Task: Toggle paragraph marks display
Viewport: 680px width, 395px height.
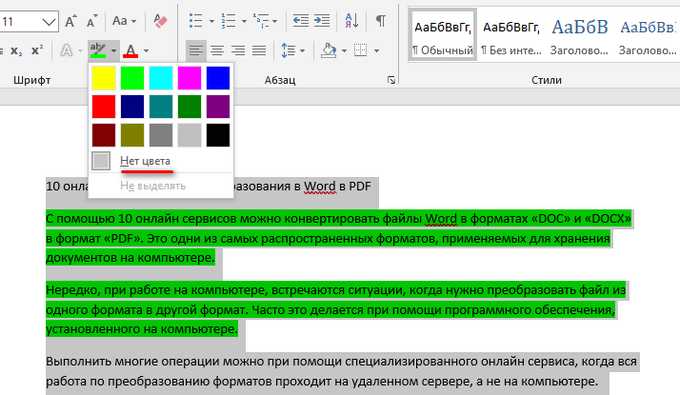Action: click(x=380, y=21)
